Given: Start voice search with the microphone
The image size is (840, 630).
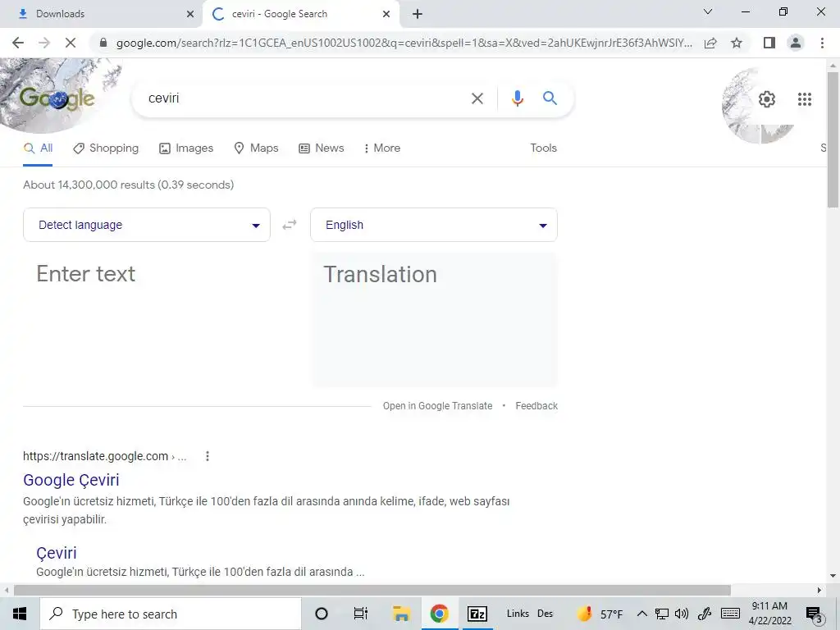Looking at the screenshot, I should click(x=517, y=98).
